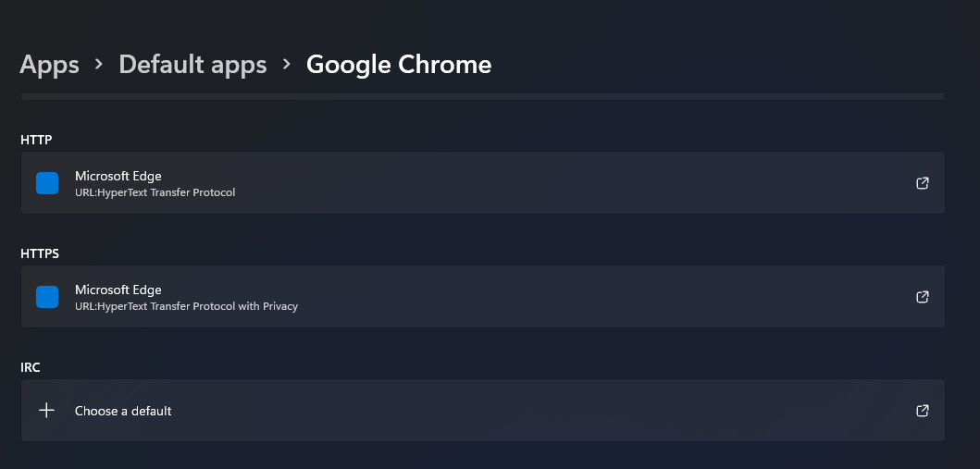Click the HTTP section heading
Viewport: 980px width, 469px height.
(36, 140)
